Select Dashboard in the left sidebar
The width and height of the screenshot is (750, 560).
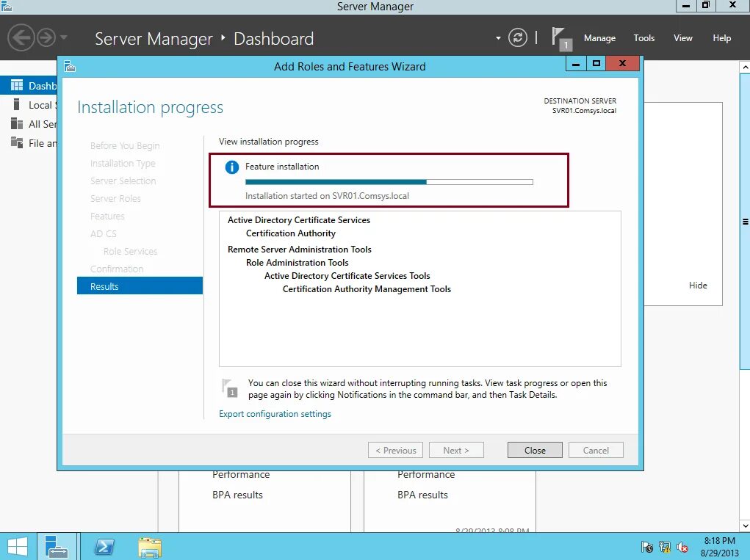29,86
